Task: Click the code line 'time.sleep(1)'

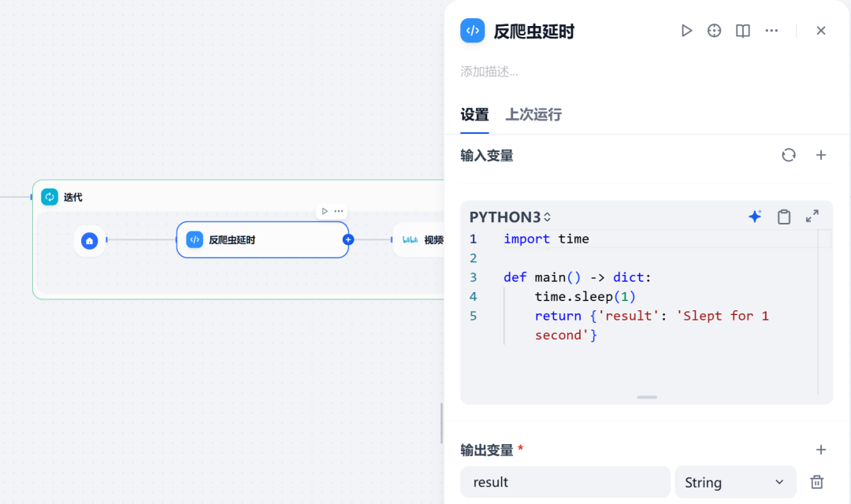Action: pos(585,297)
